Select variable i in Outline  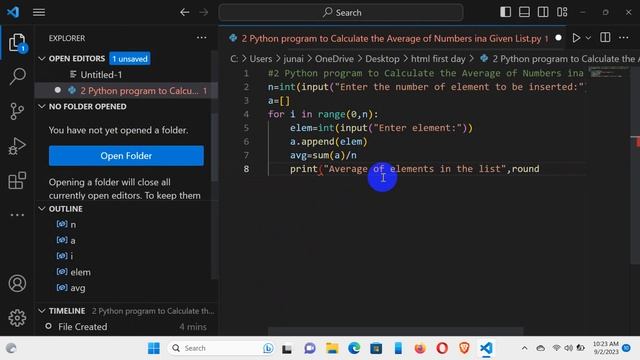coord(71,256)
